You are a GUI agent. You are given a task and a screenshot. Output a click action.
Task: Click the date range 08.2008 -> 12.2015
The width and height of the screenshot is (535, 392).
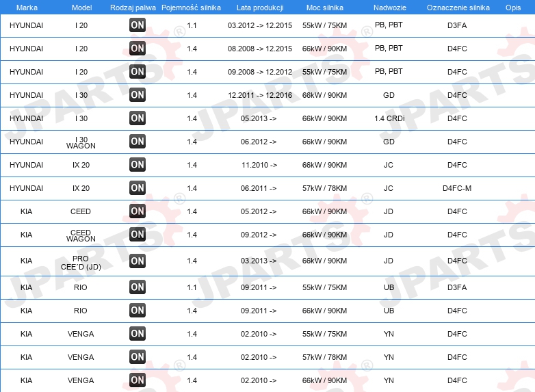point(260,49)
